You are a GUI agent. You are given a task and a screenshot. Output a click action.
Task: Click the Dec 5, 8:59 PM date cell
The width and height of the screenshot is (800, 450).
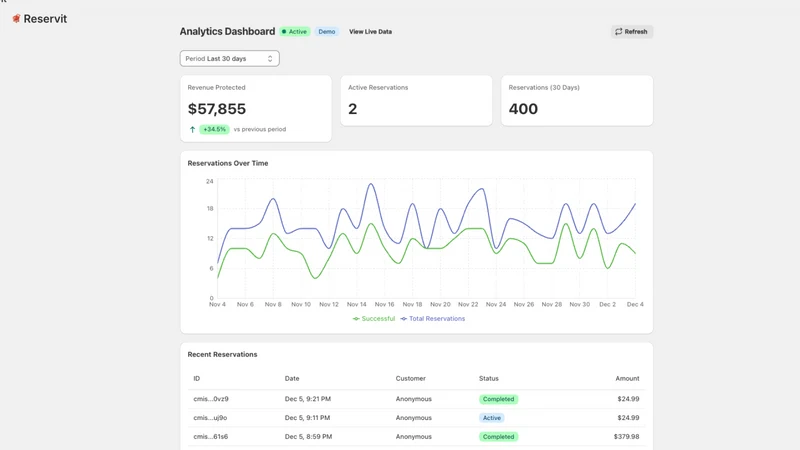click(x=308, y=437)
